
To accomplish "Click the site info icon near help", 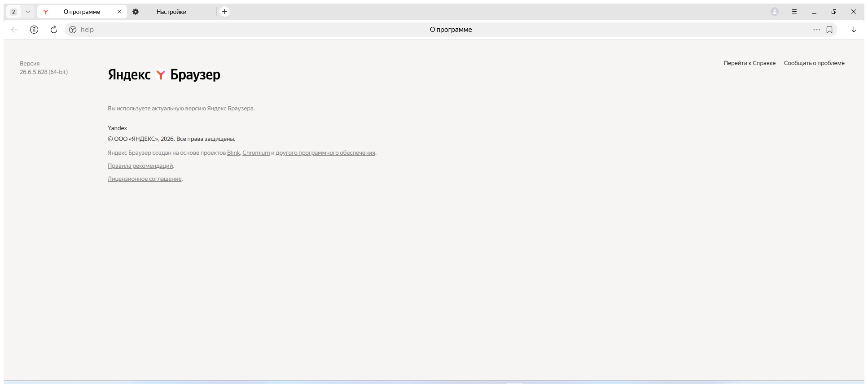I will (73, 30).
